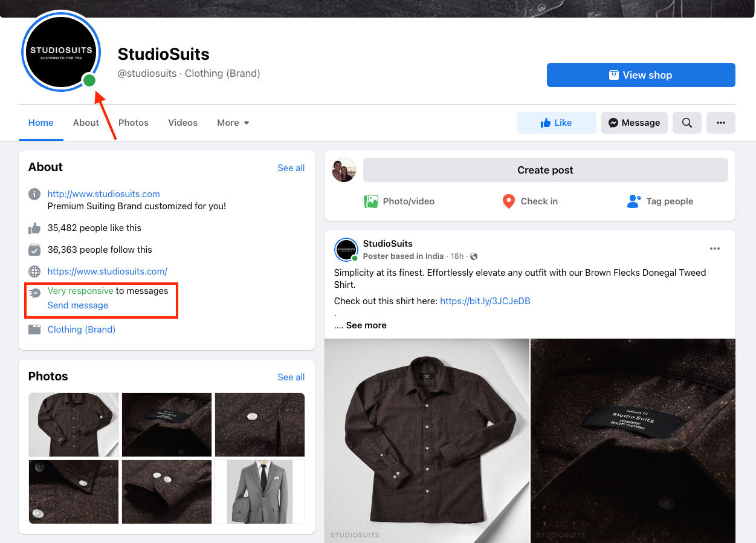Click the Tag people option
This screenshot has height=543, width=756.
tap(660, 201)
